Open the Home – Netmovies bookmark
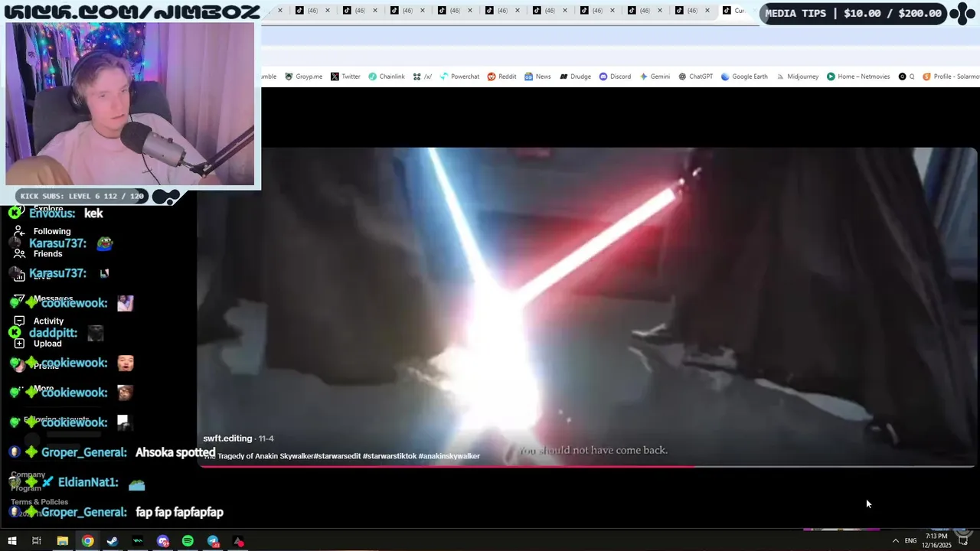The height and width of the screenshot is (551, 980). click(x=858, y=77)
